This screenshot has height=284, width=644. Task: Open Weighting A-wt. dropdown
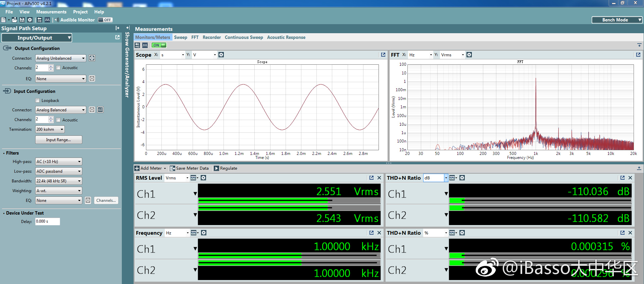click(x=59, y=190)
